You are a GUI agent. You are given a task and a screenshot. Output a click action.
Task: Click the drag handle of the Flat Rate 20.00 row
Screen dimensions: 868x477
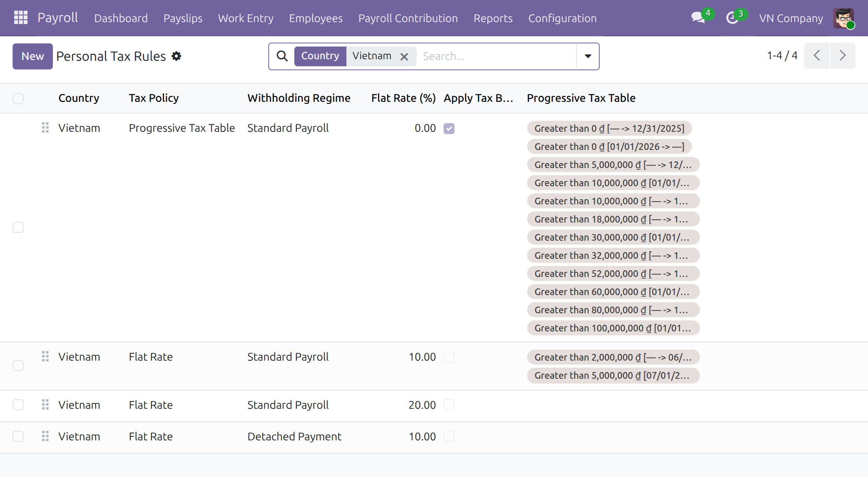click(45, 404)
